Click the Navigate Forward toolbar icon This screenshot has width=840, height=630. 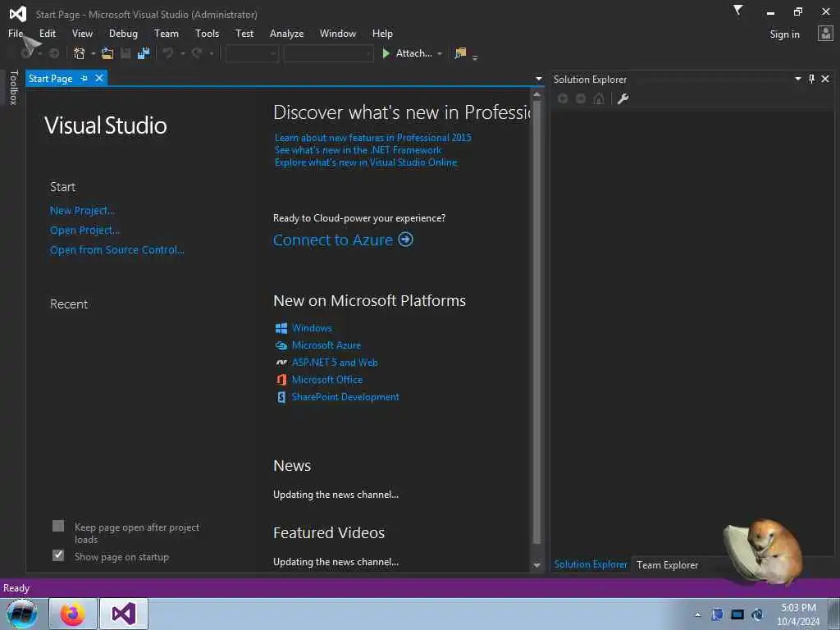click(x=54, y=53)
